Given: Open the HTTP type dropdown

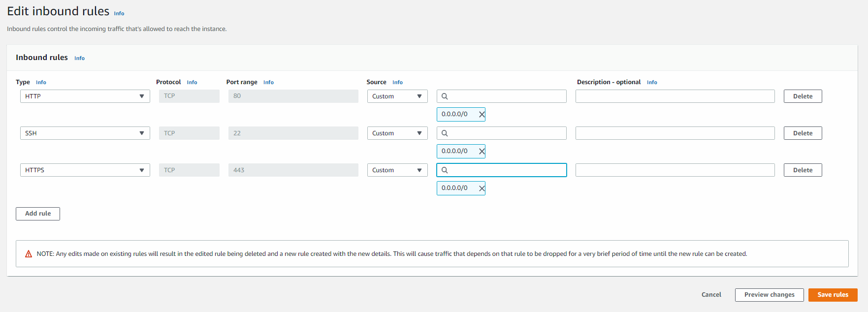Looking at the screenshot, I should (85, 96).
